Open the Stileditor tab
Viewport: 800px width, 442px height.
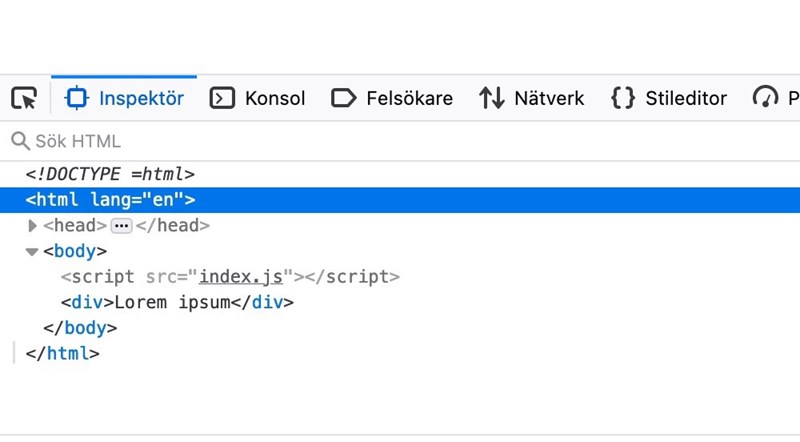tap(669, 98)
